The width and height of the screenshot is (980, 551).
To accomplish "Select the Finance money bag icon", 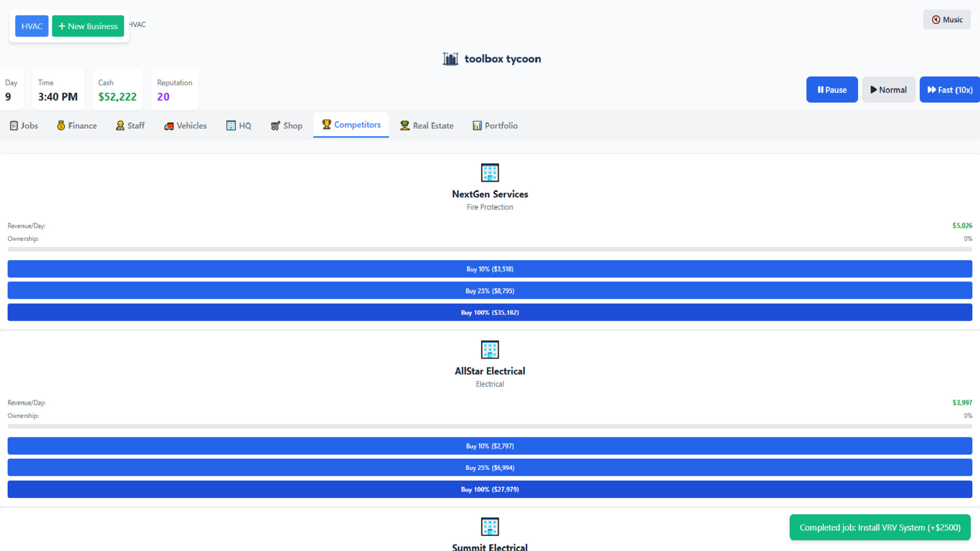I will click(x=61, y=125).
